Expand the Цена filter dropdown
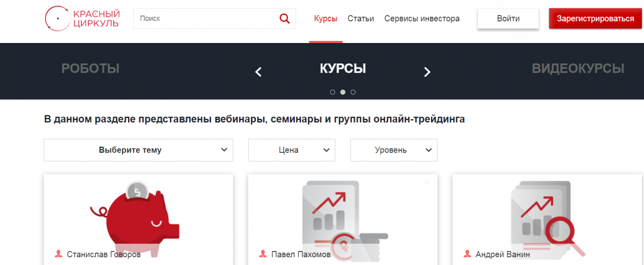Screen dimensions: 644x265 pos(291,150)
